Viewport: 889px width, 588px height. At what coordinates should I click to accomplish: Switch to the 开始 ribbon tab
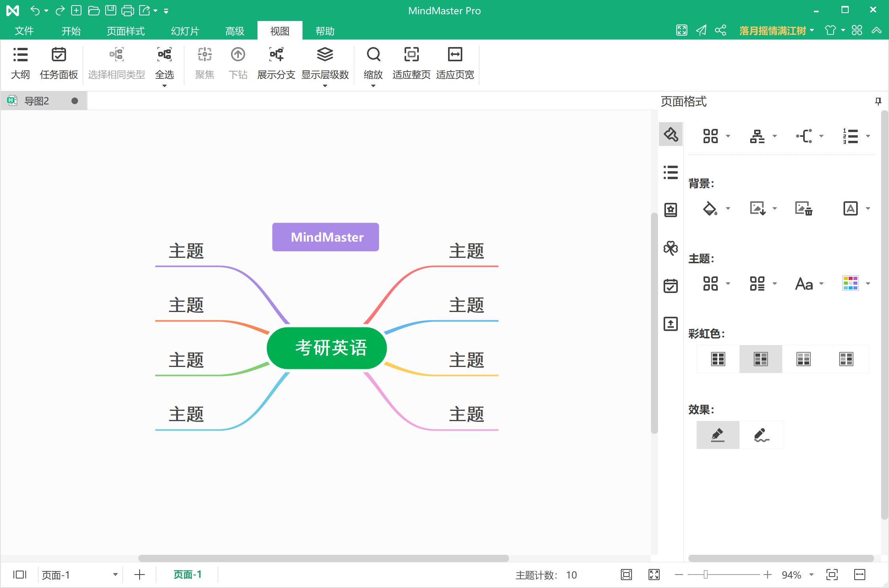click(x=71, y=31)
